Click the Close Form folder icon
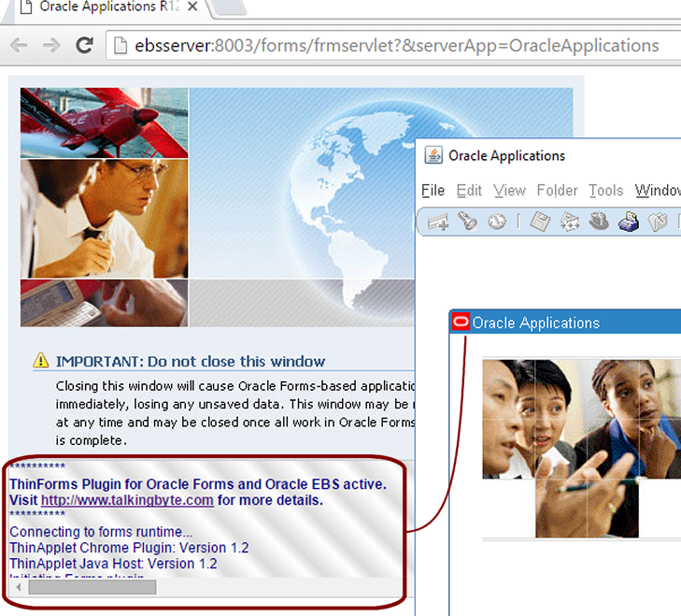This screenshot has width=681, height=616. tap(657, 222)
